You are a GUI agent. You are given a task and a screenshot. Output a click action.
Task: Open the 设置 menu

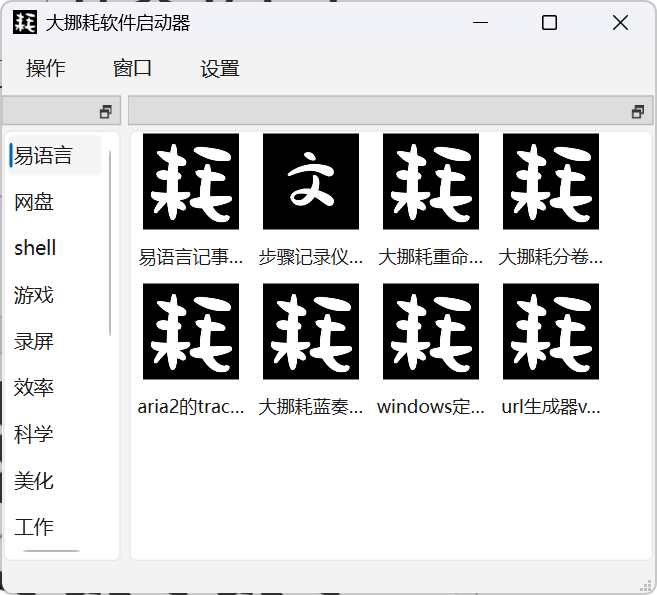pyautogui.click(x=220, y=68)
